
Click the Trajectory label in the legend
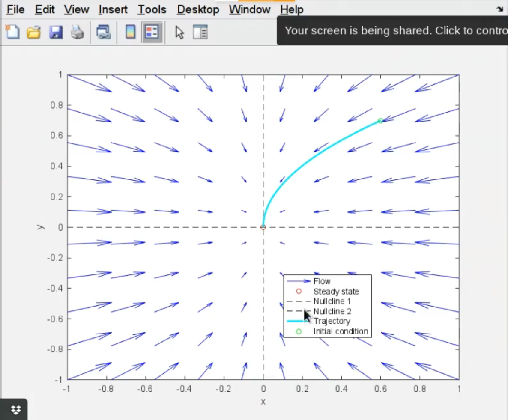(332, 321)
